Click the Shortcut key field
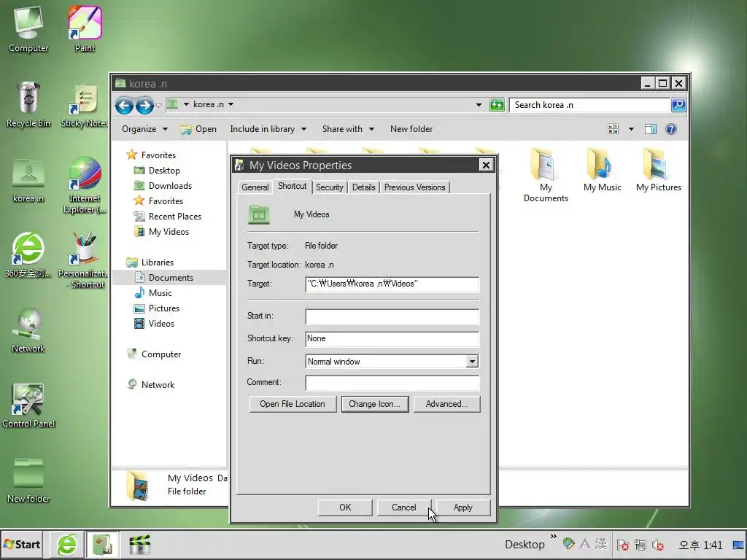The height and width of the screenshot is (560, 747). [x=392, y=338]
